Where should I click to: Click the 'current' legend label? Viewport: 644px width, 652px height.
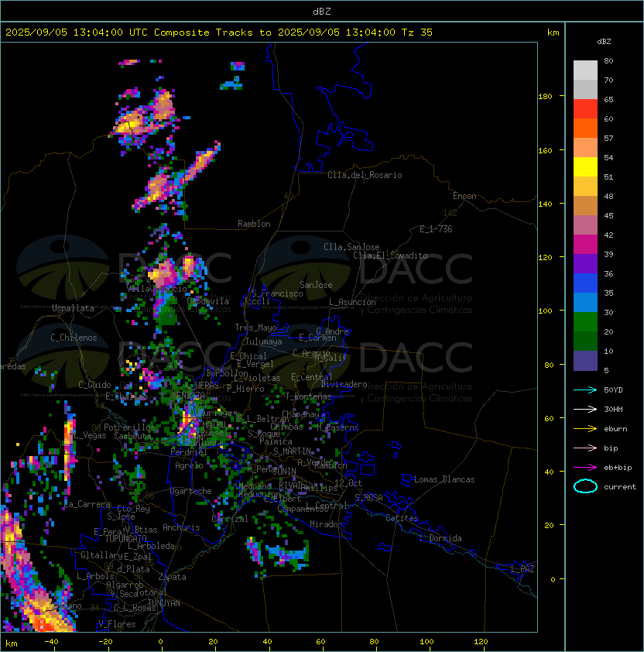620,487
